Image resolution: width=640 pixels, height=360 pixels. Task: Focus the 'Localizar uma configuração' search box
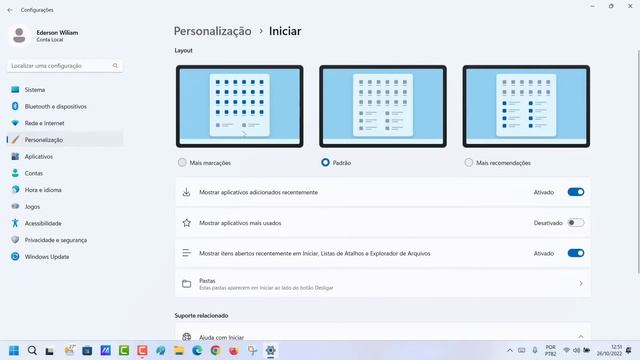click(64, 66)
